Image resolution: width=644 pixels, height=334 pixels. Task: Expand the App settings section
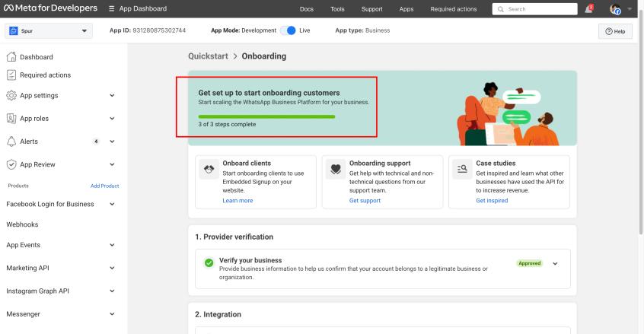click(x=112, y=95)
